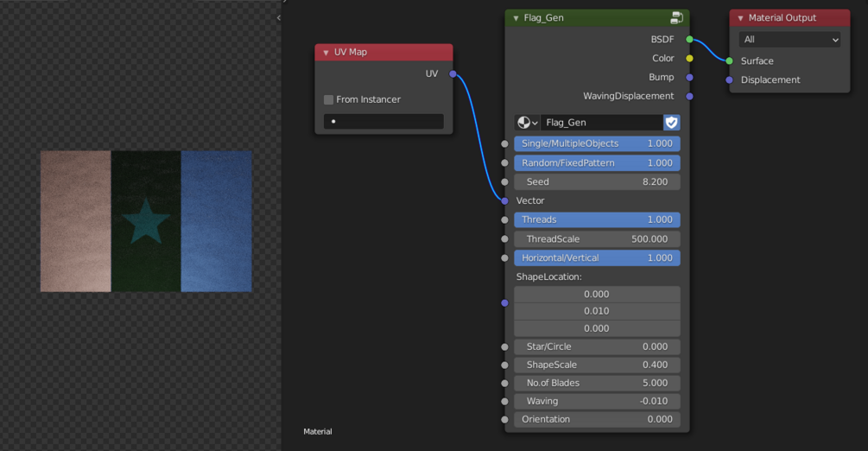The image size is (868, 451).
Task: Click the Threads slider
Action: pos(597,220)
